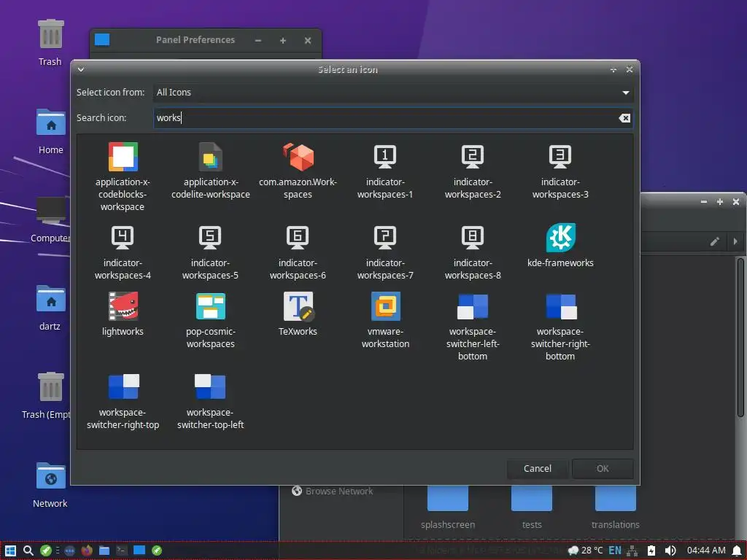Open the Select an icon window menu chevron
Screen dimensions: 747x560
point(81,69)
